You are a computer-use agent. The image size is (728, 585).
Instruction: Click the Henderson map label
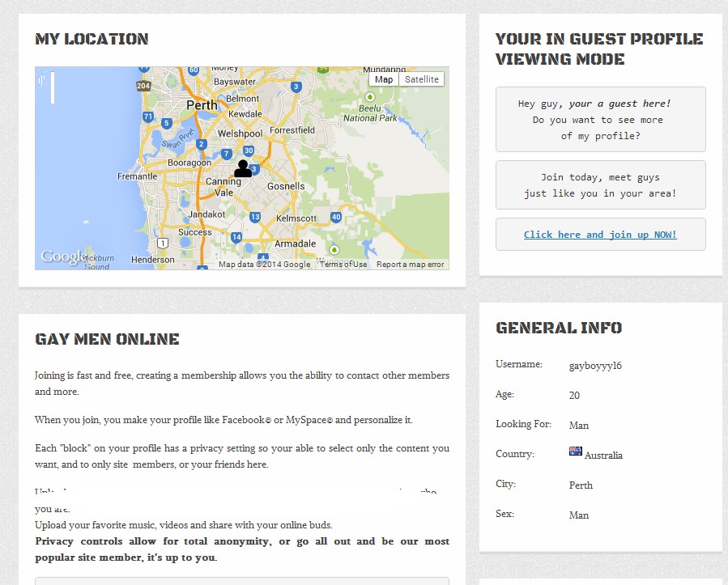click(x=153, y=260)
